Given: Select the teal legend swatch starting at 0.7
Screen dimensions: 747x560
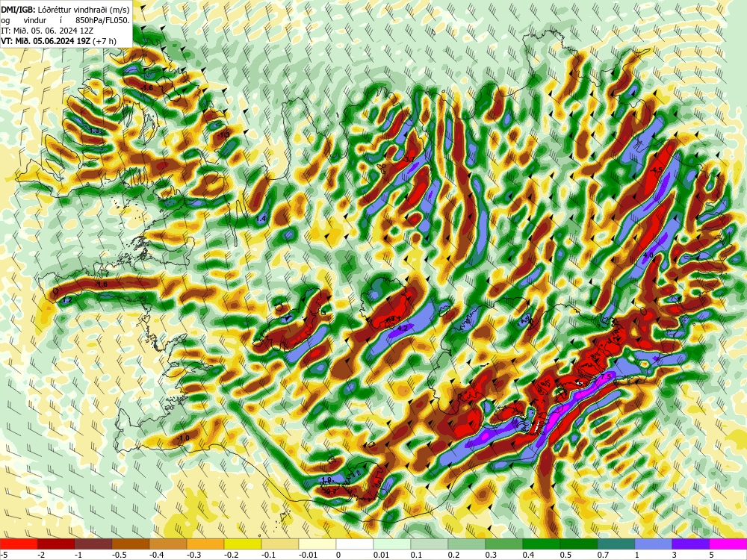Looking at the screenshot, I should (616, 544).
